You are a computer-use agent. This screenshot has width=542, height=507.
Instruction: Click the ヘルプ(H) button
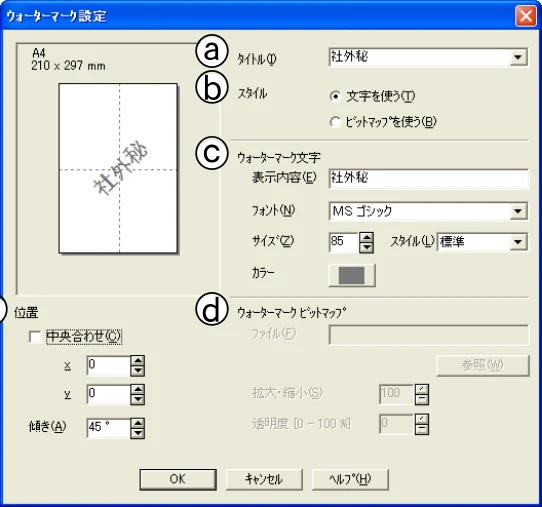click(350, 479)
